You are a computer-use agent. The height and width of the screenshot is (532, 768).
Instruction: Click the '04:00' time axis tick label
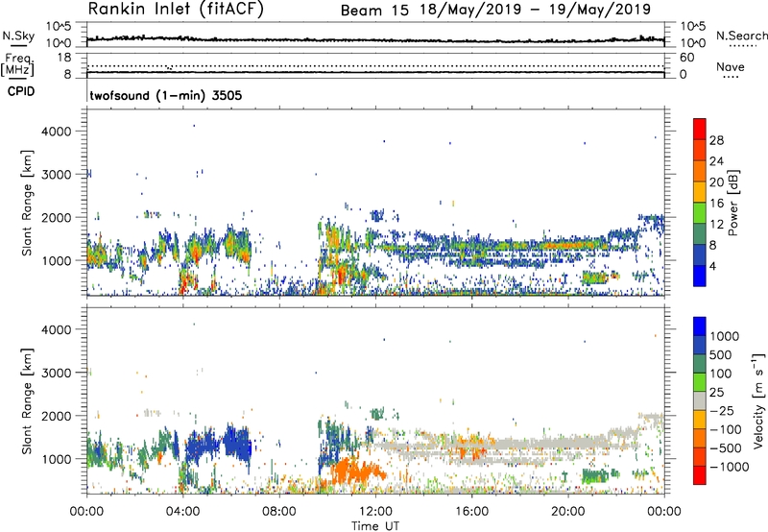[x=182, y=512]
